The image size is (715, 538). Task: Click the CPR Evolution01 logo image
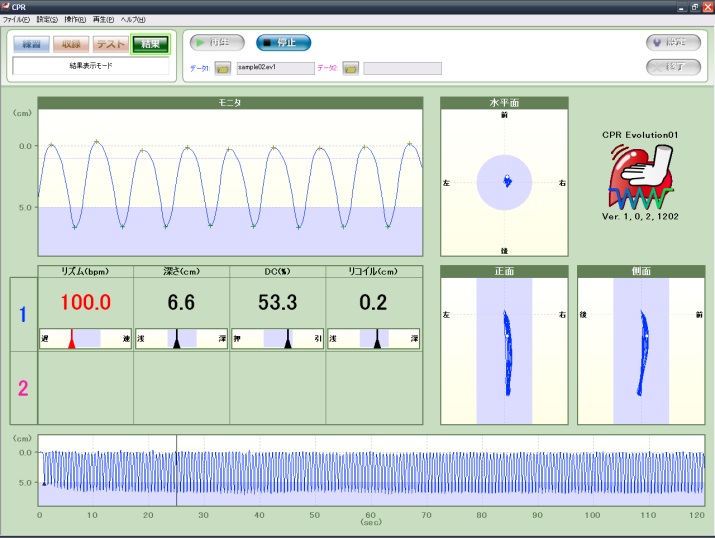[x=641, y=171]
